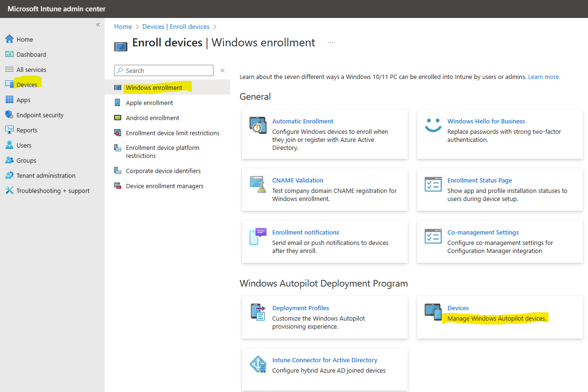
Task: Click the Android enrollment icon
Action: [118, 118]
